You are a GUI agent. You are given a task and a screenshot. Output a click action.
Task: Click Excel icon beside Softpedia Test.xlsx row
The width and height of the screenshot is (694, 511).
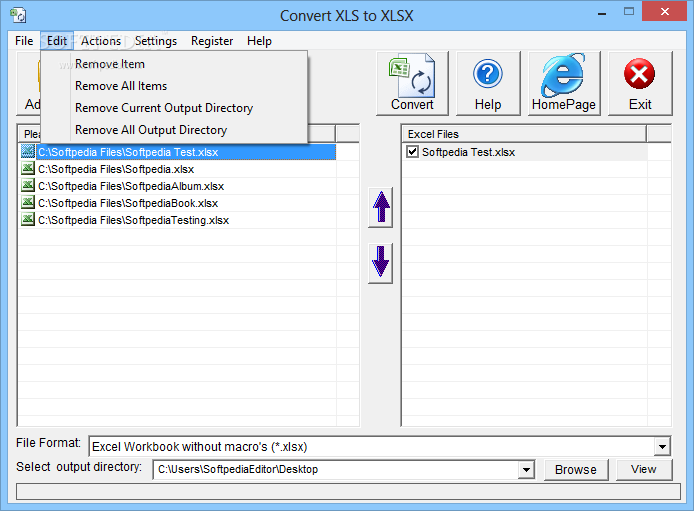pyautogui.click(x=28, y=152)
